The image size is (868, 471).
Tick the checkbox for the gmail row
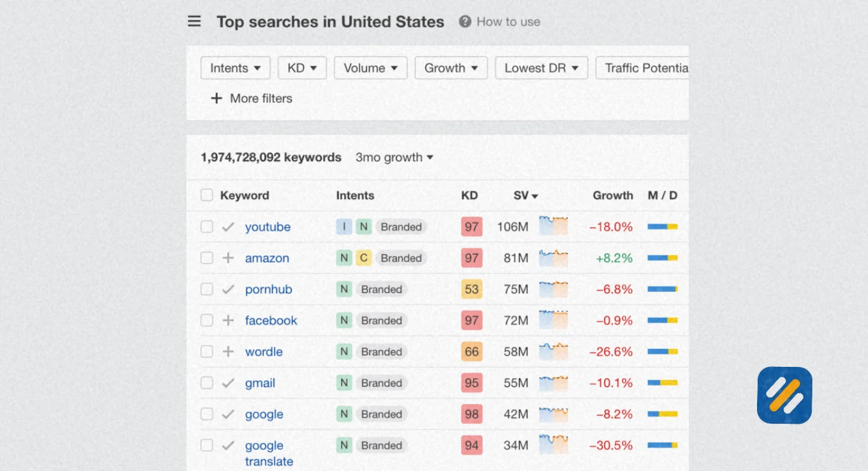pyautogui.click(x=206, y=383)
